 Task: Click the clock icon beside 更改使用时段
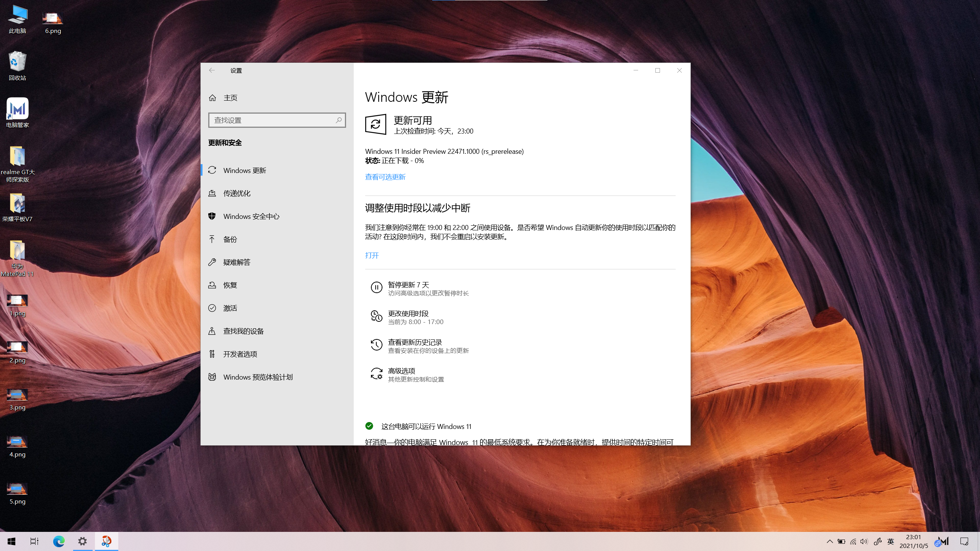tap(376, 316)
